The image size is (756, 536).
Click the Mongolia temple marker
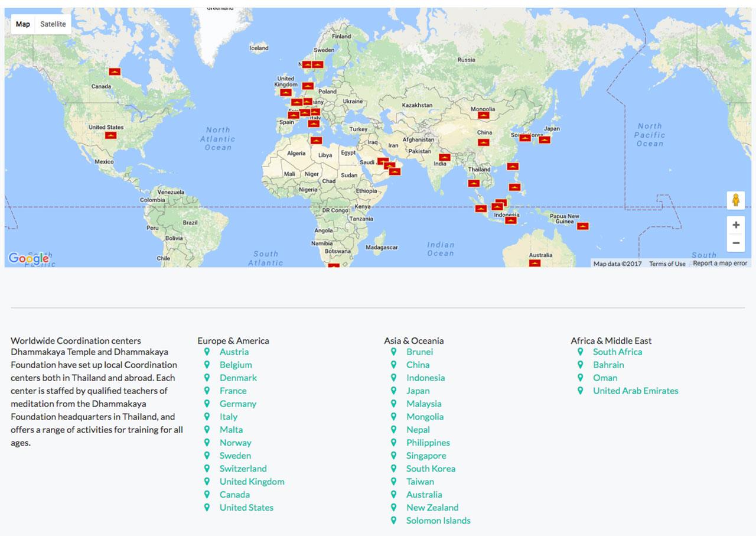coord(484,115)
